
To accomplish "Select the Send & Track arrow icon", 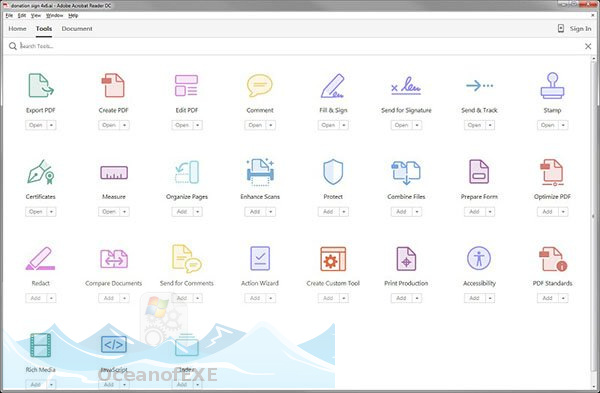I will click(x=479, y=85).
